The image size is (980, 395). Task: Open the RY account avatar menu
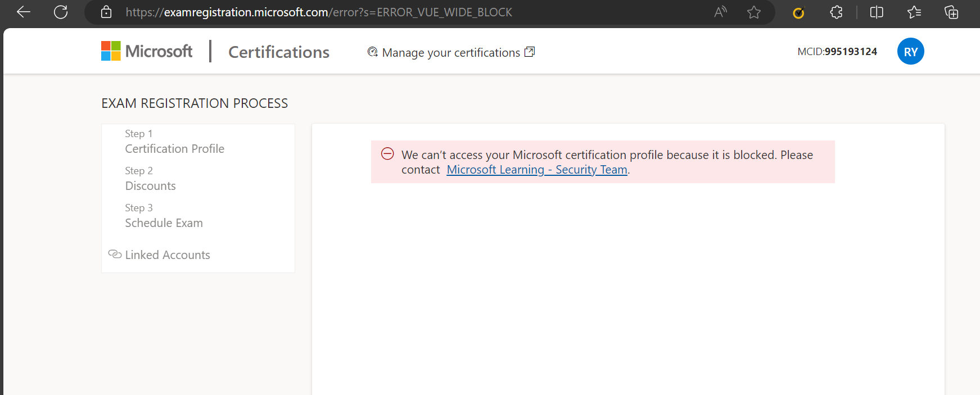coord(910,52)
